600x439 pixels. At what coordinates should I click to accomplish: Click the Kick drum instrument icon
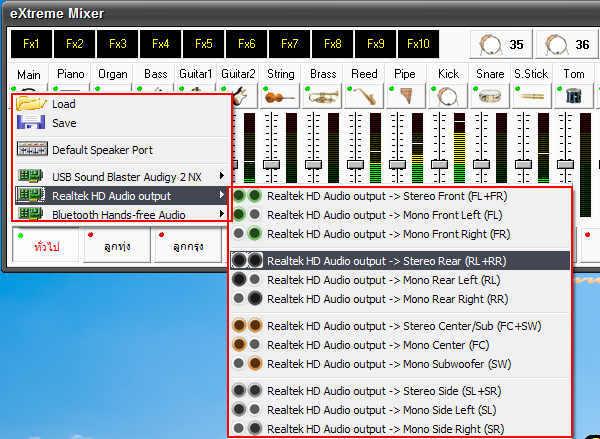[x=448, y=96]
